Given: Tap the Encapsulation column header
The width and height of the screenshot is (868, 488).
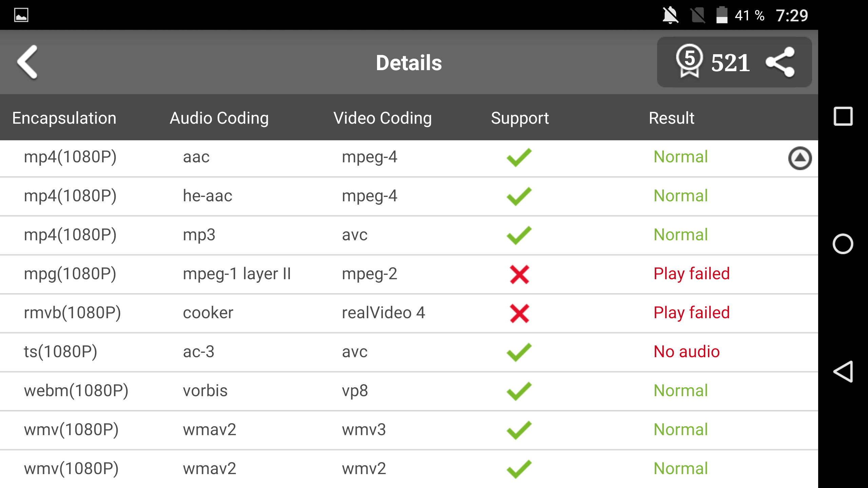Looking at the screenshot, I should click(x=64, y=118).
